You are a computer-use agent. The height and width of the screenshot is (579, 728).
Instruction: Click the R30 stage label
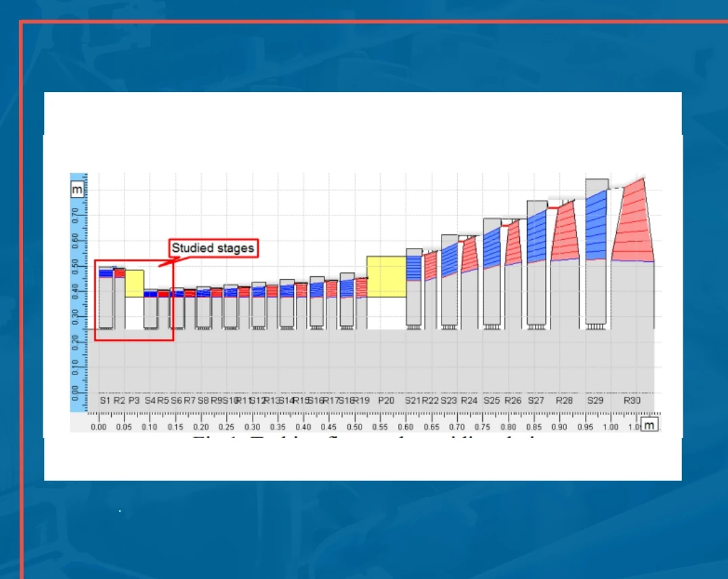632,401
